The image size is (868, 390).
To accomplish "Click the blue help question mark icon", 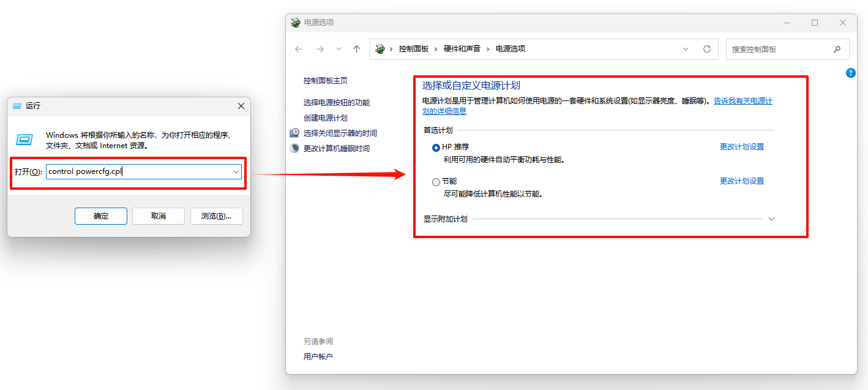I will tap(850, 73).
